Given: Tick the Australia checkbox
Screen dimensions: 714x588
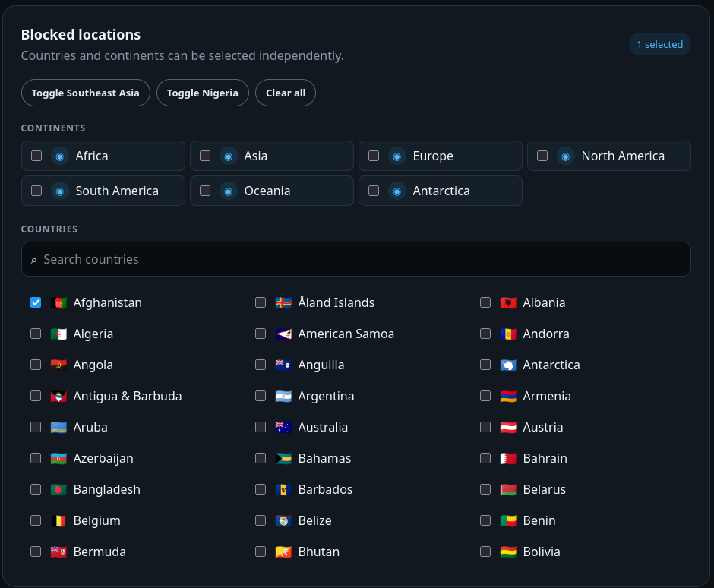Looking at the screenshot, I should (261, 427).
